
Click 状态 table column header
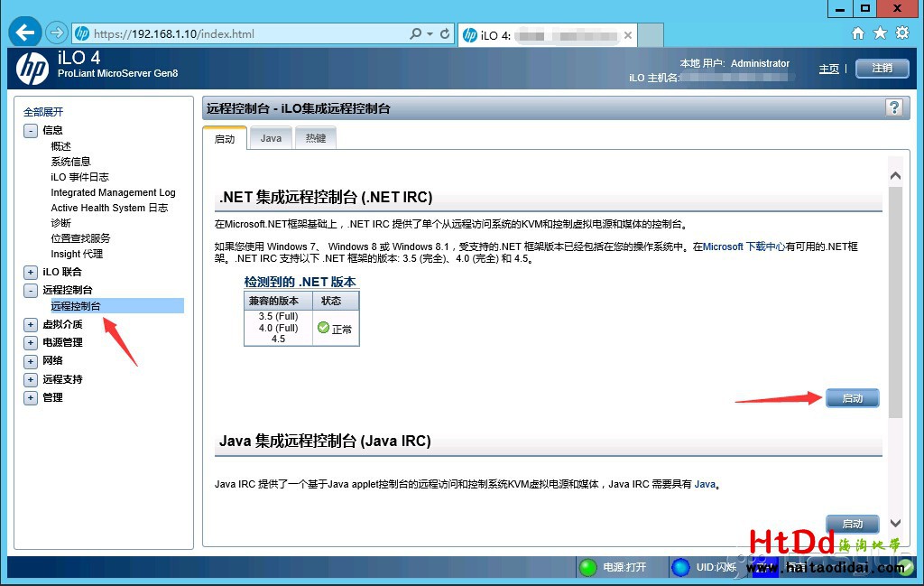(x=336, y=301)
